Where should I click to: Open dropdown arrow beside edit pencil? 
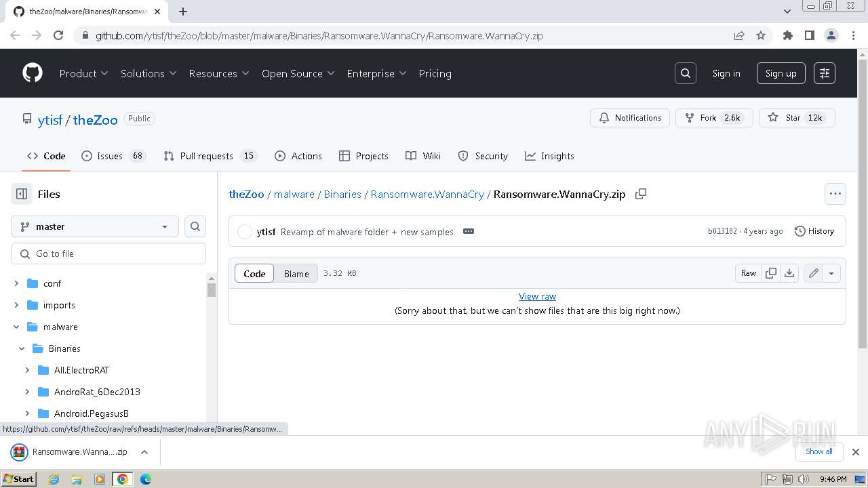[x=831, y=273]
